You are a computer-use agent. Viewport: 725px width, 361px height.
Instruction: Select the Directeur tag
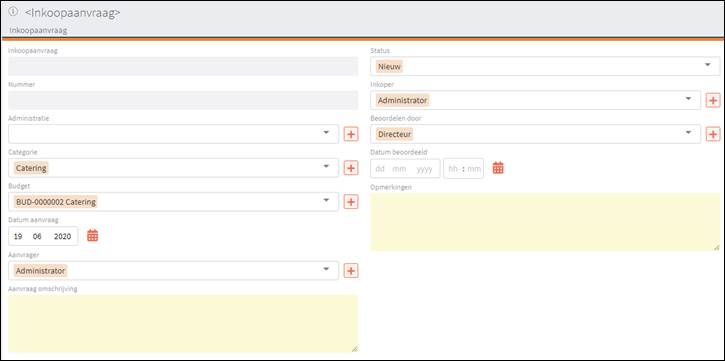(x=395, y=135)
